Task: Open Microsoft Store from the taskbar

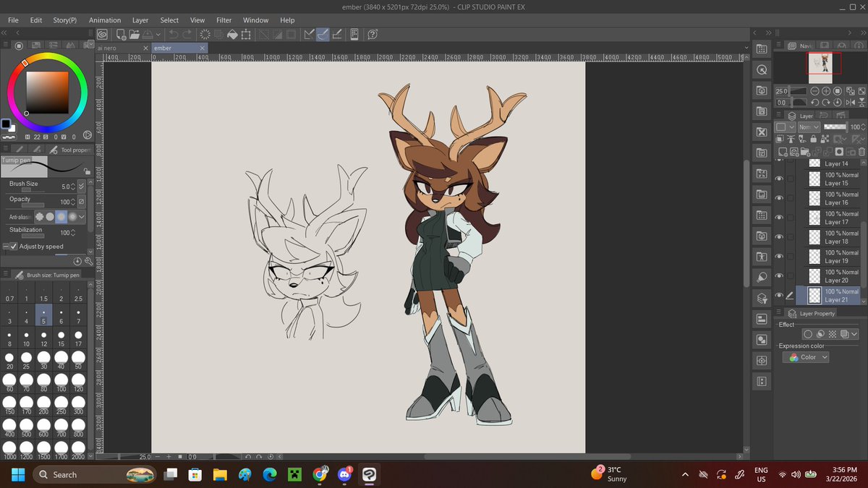Action: point(194,474)
